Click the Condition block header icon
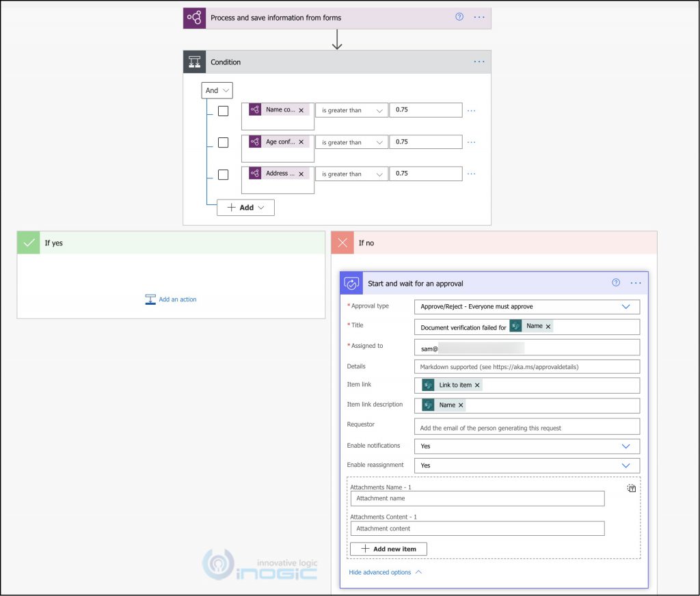Screen dimensions: 700x596 coord(195,62)
